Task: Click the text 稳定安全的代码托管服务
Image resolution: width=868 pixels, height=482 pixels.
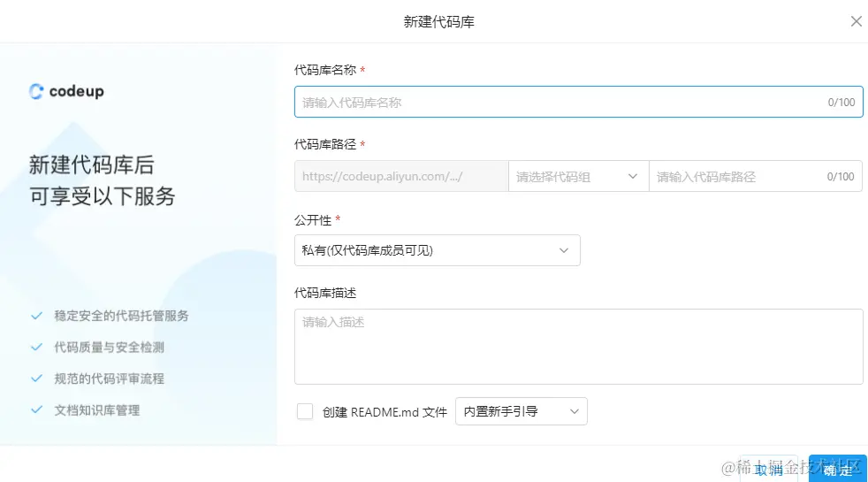Action: [121, 316]
